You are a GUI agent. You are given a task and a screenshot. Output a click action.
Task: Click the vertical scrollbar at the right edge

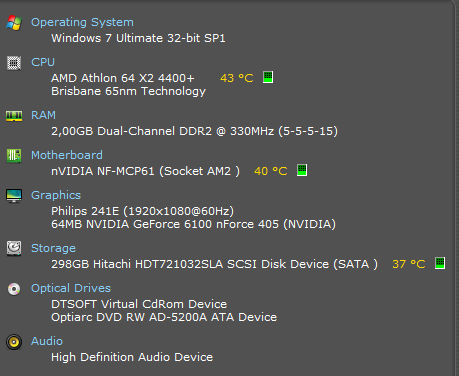coord(456,188)
